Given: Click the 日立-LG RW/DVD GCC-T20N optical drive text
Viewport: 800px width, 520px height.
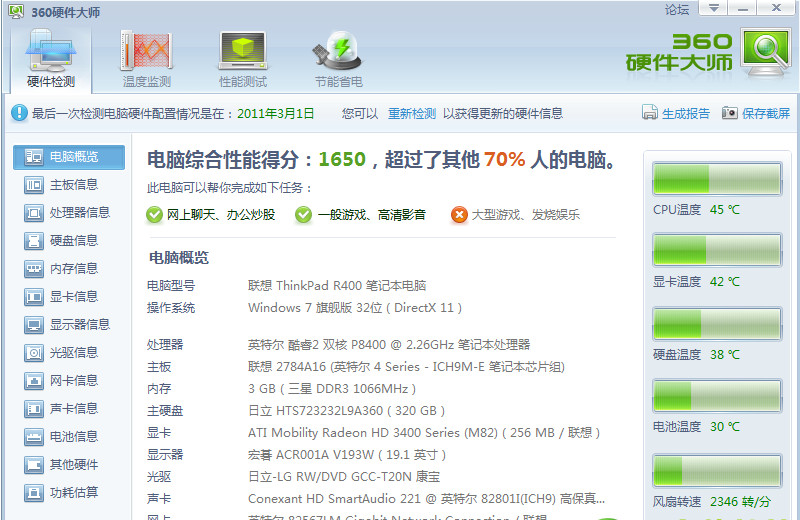Looking at the screenshot, I should tap(344, 477).
